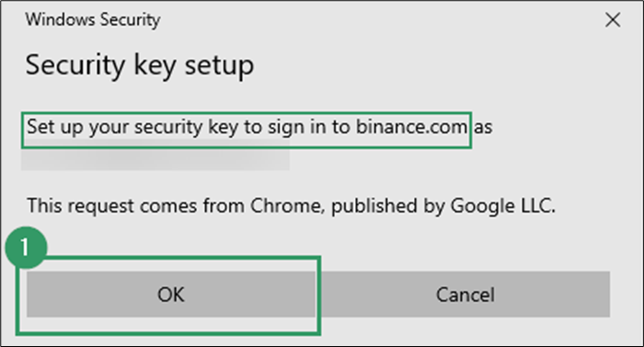Click the blurred account name field
The height and width of the screenshot is (347, 644).
[x=155, y=155]
